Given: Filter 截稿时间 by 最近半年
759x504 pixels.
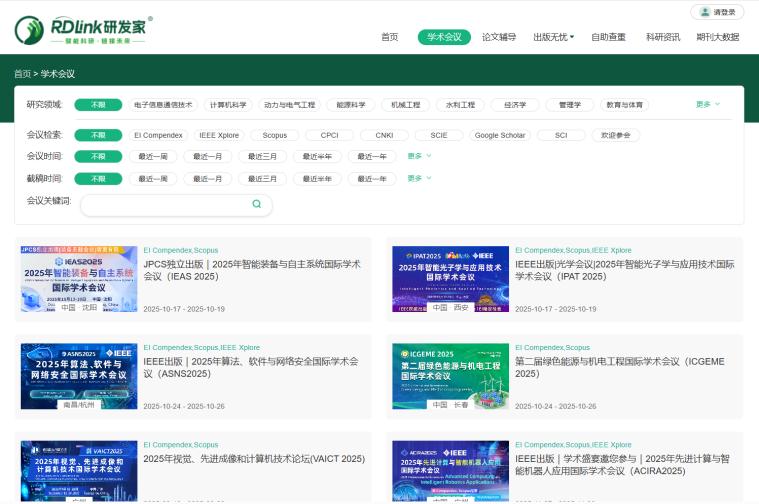Looking at the screenshot, I should point(317,179).
